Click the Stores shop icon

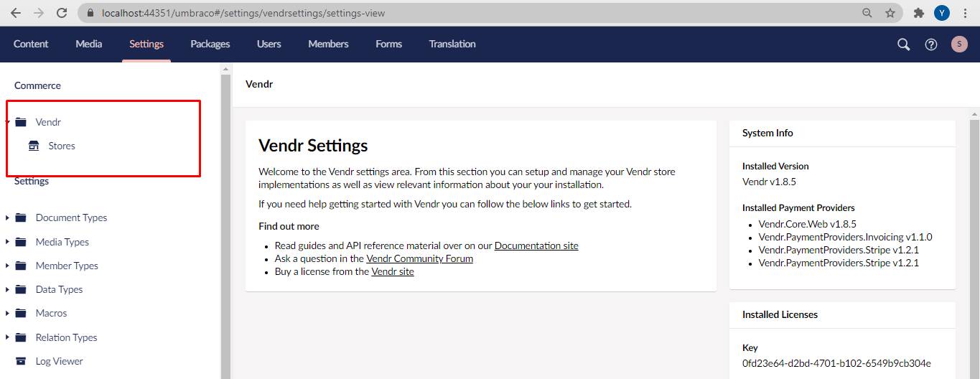click(x=34, y=146)
